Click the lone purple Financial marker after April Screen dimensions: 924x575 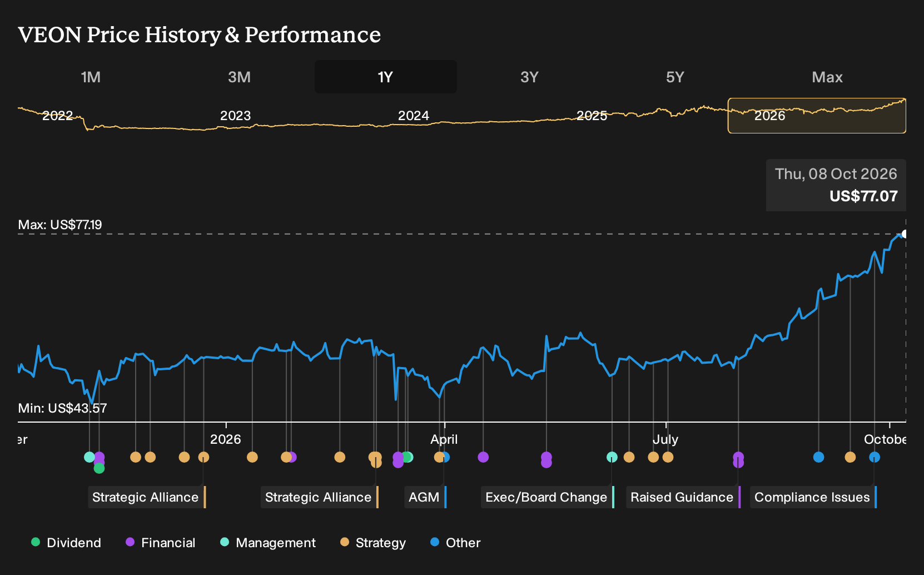click(x=483, y=457)
